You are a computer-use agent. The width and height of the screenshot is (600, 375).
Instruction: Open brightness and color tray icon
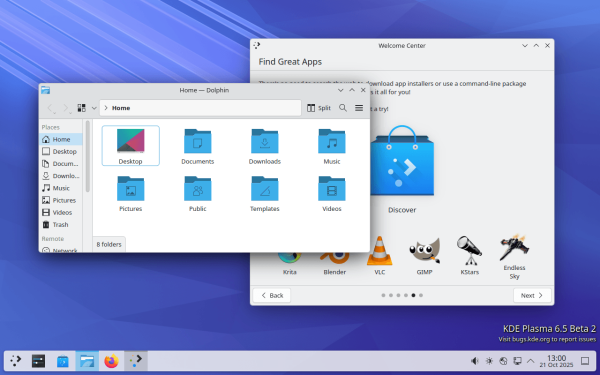point(489,361)
